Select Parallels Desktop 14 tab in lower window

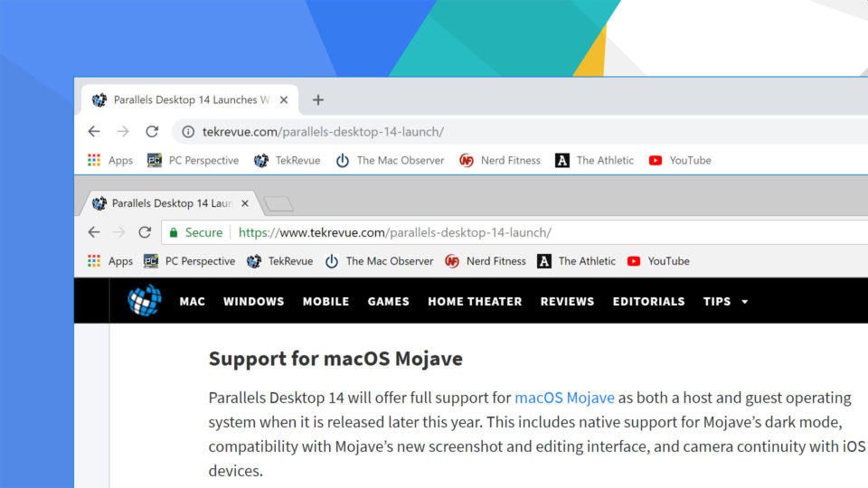coord(172,203)
